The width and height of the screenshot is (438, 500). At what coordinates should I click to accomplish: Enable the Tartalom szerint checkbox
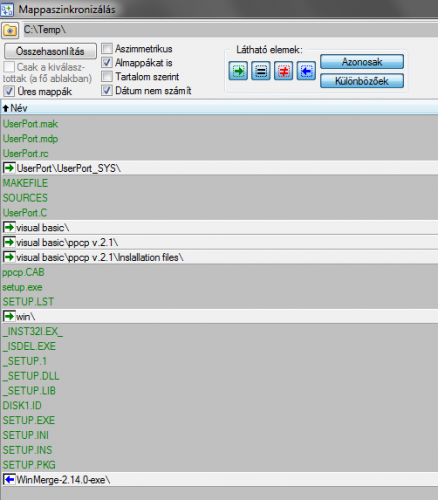pyautogui.click(x=107, y=76)
